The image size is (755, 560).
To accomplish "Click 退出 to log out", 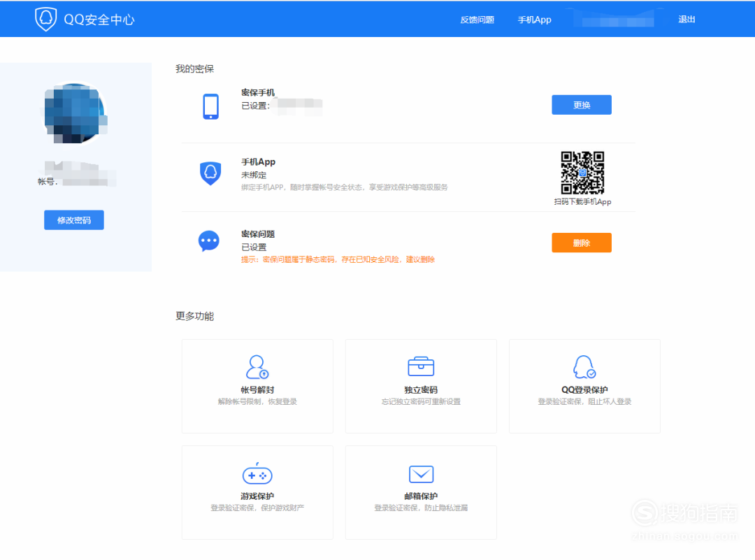I will [x=686, y=20].
